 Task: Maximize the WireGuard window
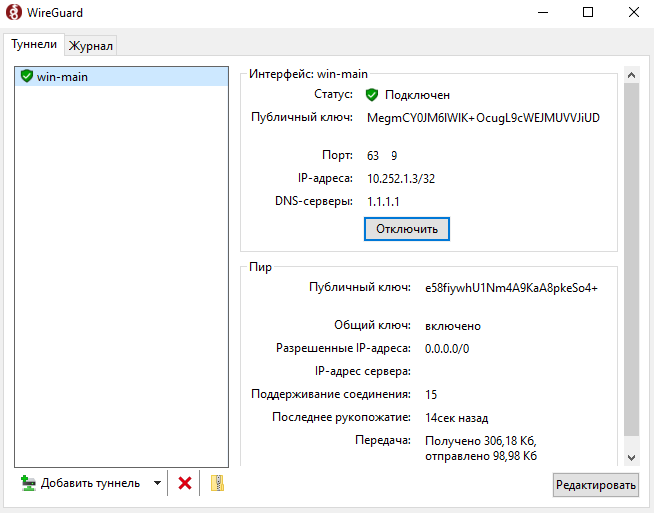click(x=588, y=13)
